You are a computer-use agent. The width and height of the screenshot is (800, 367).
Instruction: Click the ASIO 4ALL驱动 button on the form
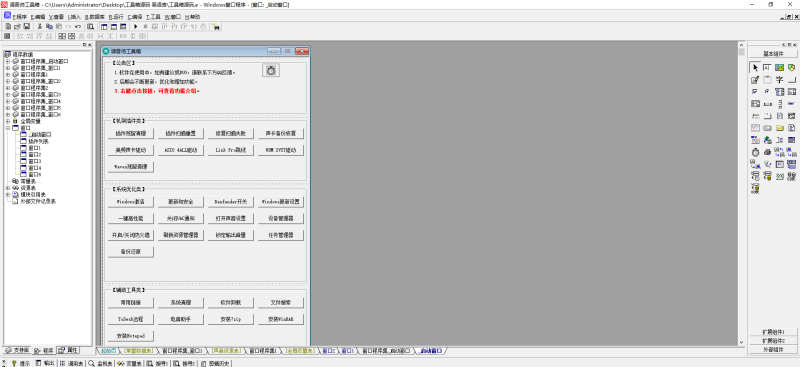pyautogui.click(x=181, y=150)
